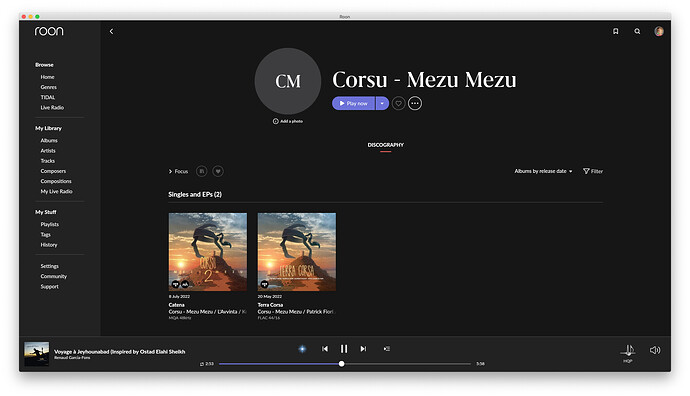Viewport: 690px width, 396px height.
Task: Skip to the next track
Action: coord(363,348)
